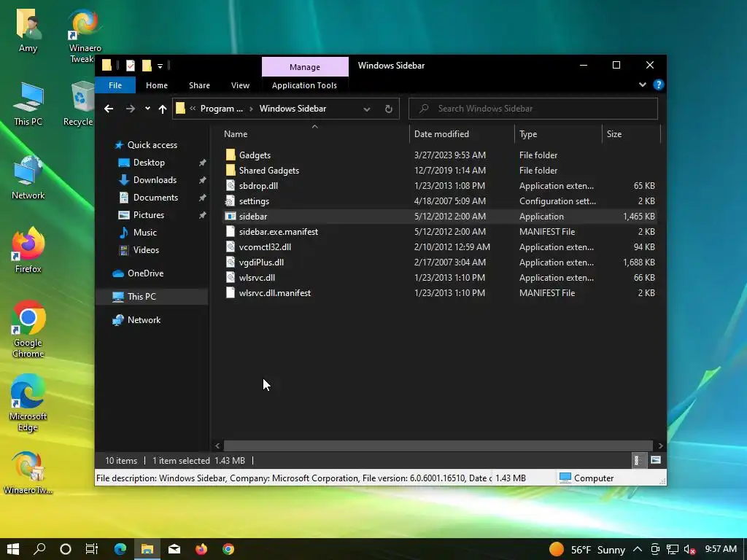The image size is (747, 560).
Task: Open Google Chrome desktop shortcut
Action: (28, 330)
